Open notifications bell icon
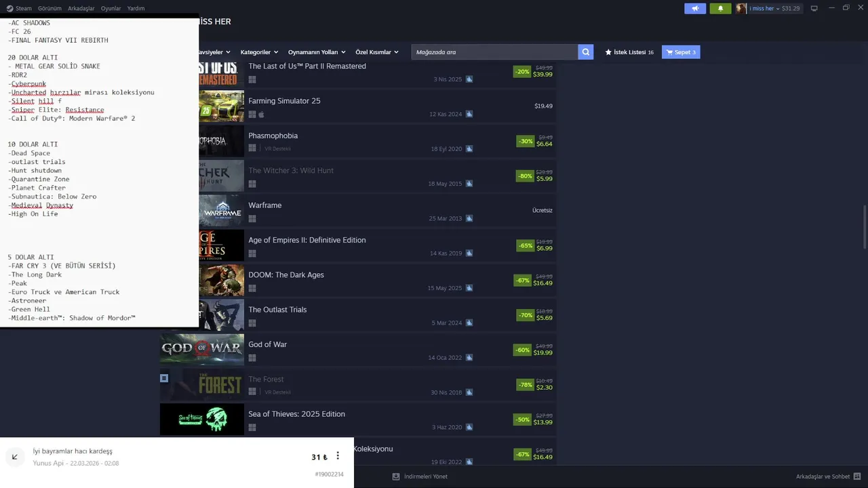The width and height of the screenshot is (868, 488). coord(720,8)
